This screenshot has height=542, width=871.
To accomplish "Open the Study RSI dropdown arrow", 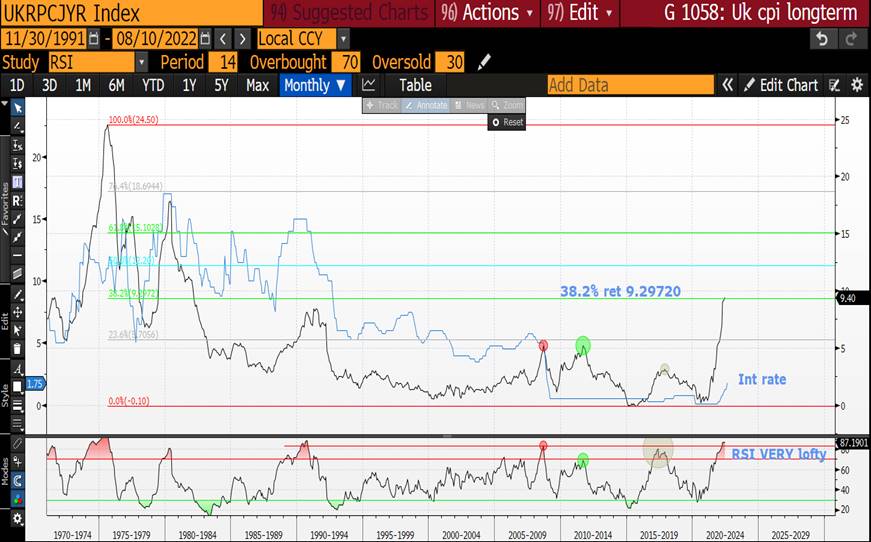I will pyautogui.click(x=142, y=62).
